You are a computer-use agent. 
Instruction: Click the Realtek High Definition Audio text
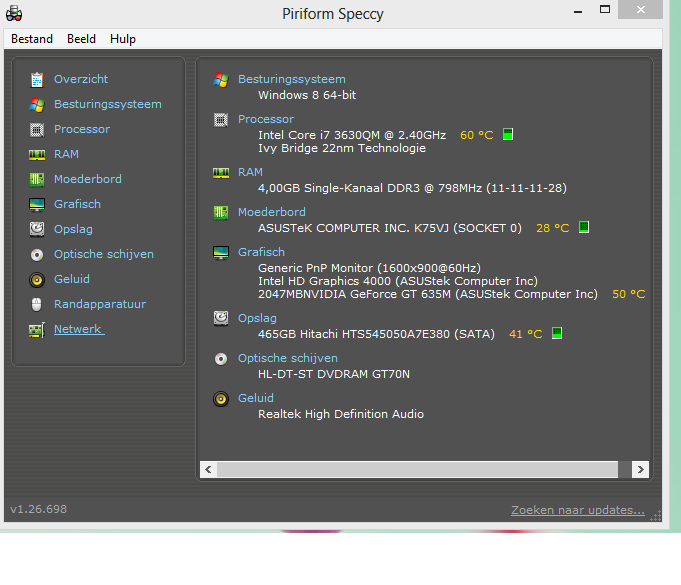(x=341, y=414)
